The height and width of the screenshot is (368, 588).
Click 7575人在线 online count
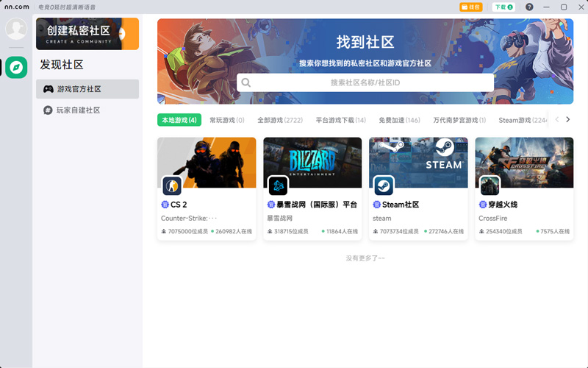pyautogui.click(x=555, y=231)
